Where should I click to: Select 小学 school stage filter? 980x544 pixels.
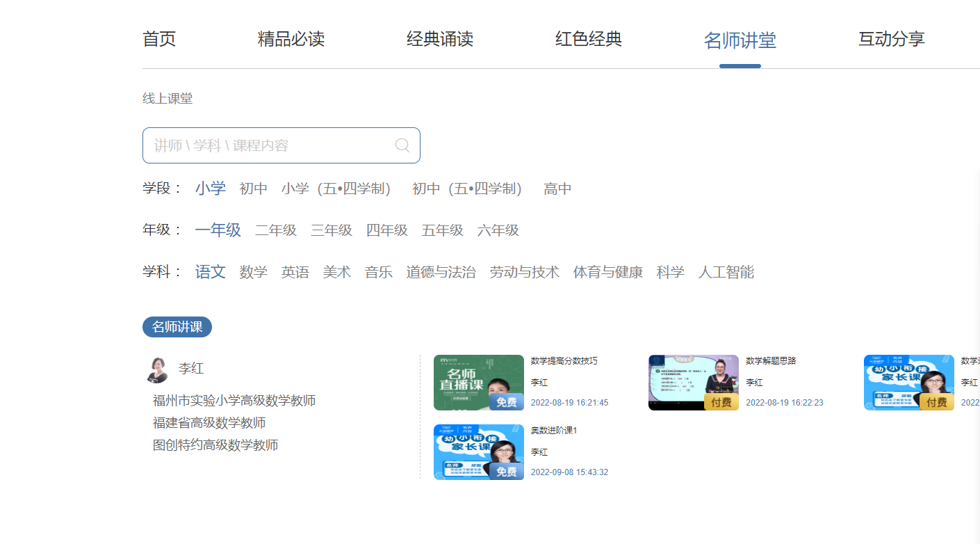(211, 189)
